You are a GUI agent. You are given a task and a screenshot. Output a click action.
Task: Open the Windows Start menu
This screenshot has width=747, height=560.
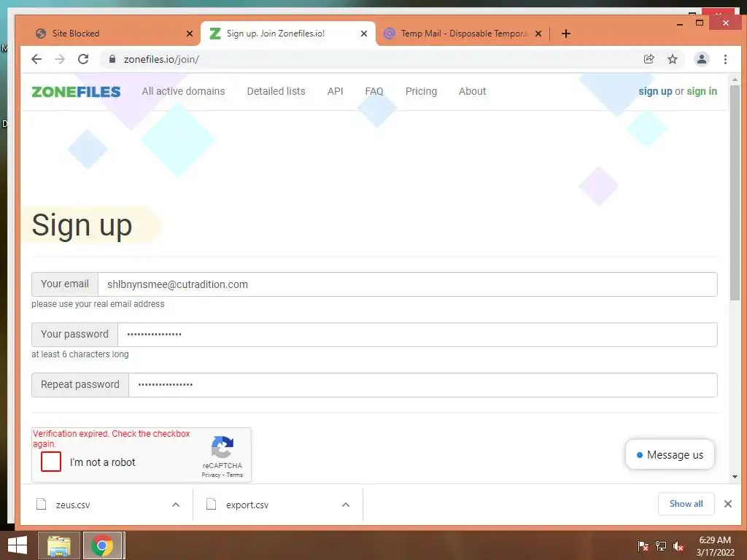[x=18, y=545]
